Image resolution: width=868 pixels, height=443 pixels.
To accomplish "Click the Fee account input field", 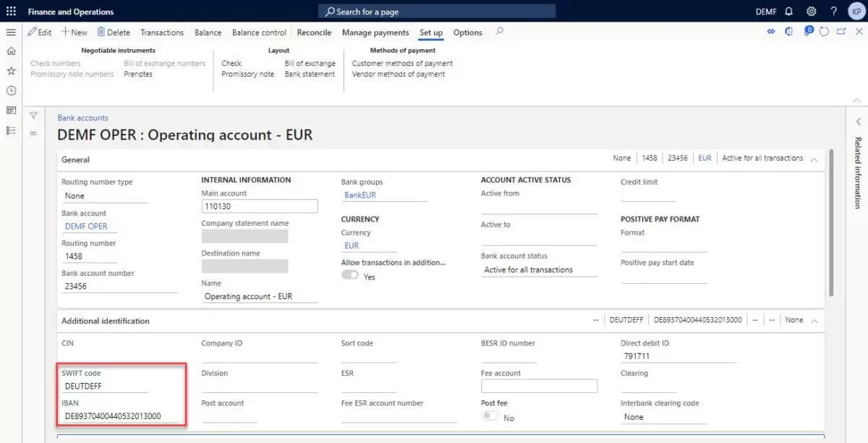I will (538, 386).
